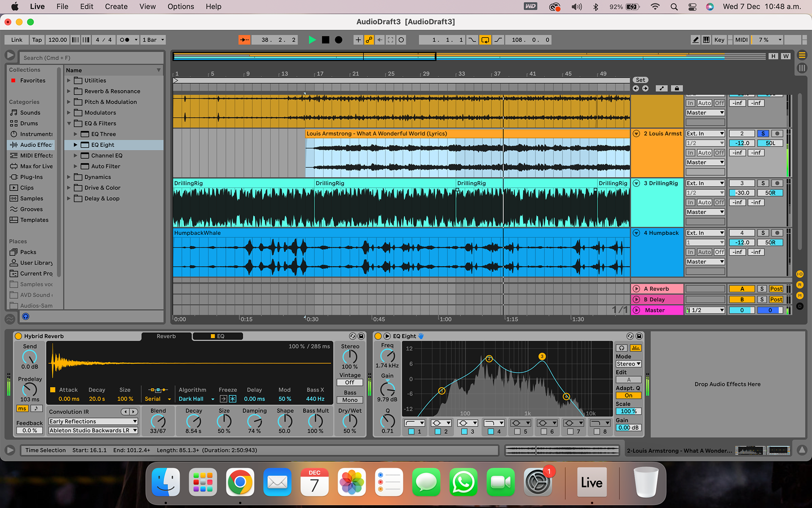Screen dimensions: 812x508
Task: Fold the 2 Louis Armstrong track
Action: [636, 133]
